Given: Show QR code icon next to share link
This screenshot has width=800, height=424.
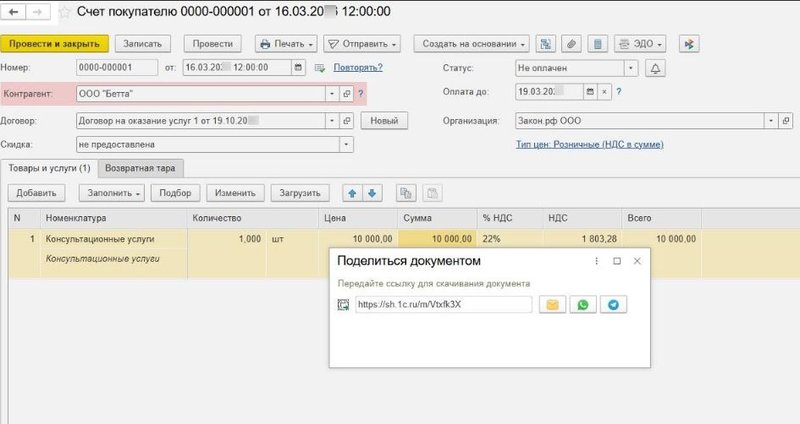Looking at the screenshot, I should coord(343,305).
